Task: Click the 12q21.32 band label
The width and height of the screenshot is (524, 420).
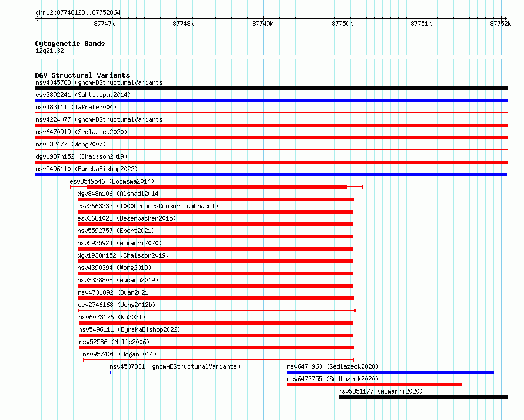Action: point(49,51)
